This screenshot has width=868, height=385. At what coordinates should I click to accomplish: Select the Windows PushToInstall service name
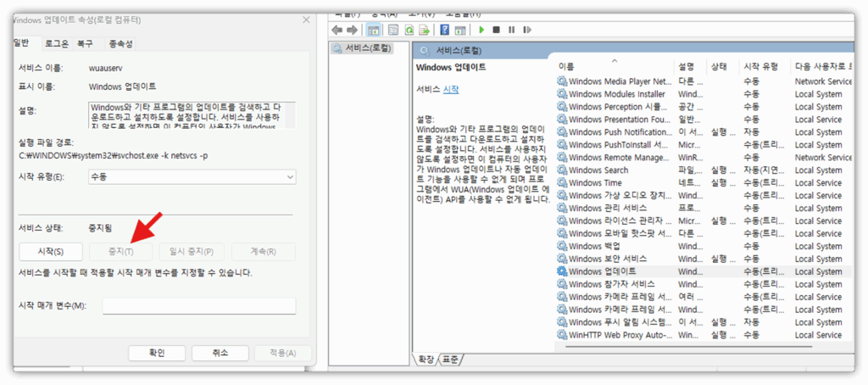coord(618,144)
